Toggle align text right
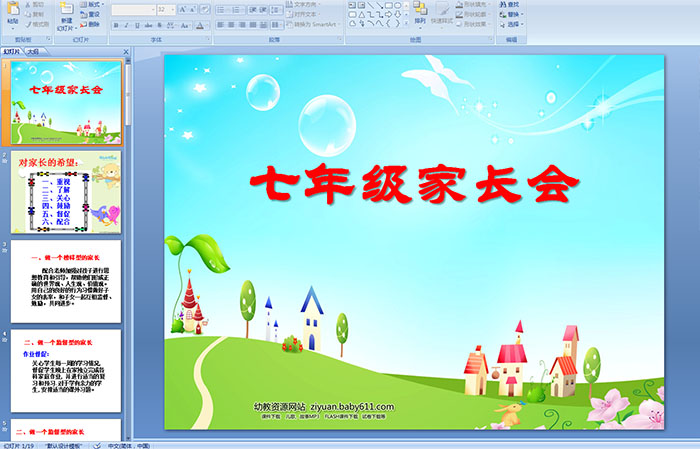The width and height of the screenshot is (700, 449). (242, 25)
